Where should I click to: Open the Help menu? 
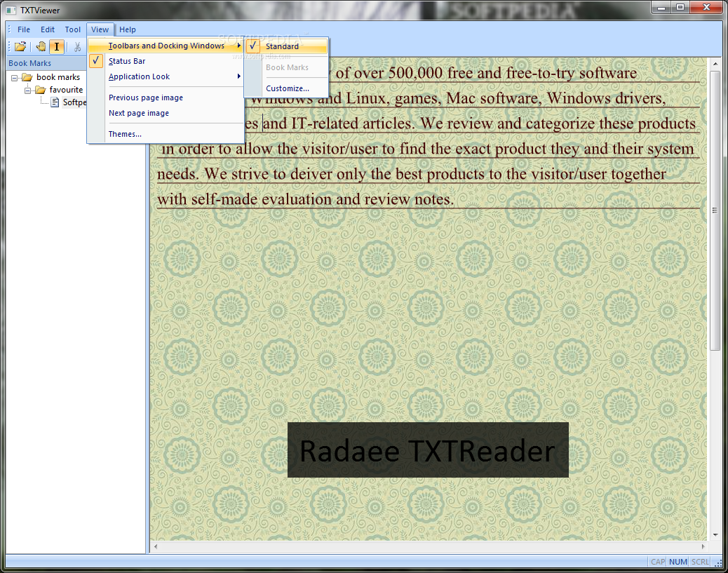[x=127, y=29]
